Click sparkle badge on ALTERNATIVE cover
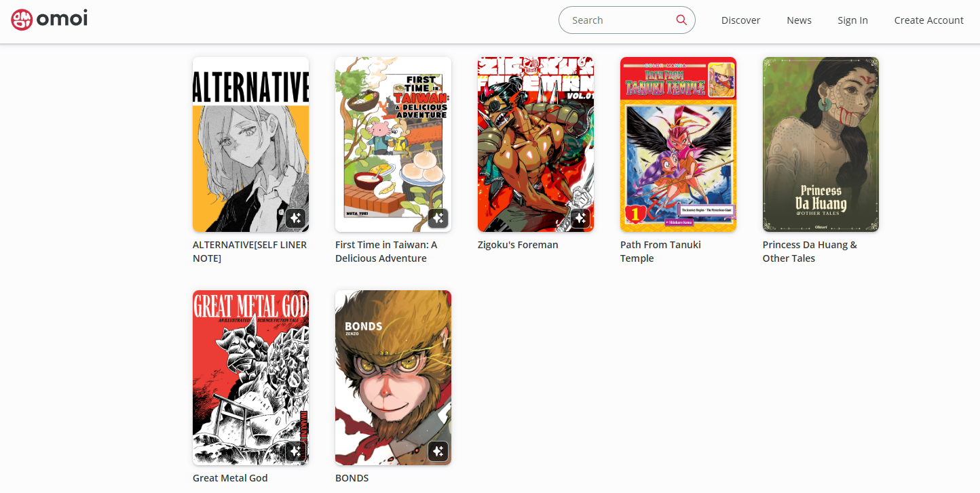The height and width of the screenshot is (493, 980). pos(295,218)
